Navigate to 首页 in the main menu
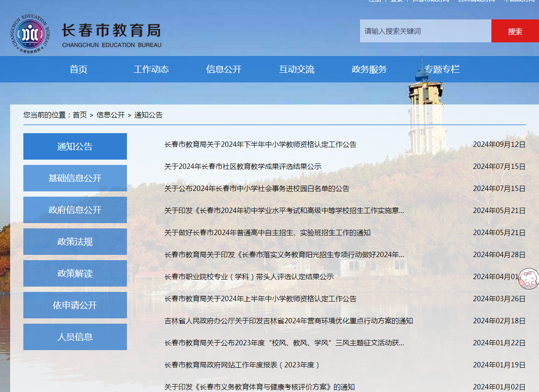Viewport: 539px width, 392px height. click(78, 69)
